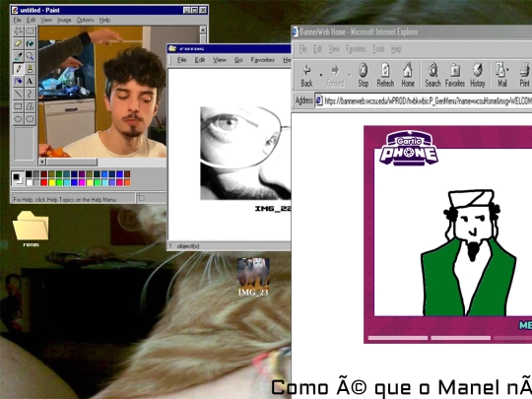Click the Mail toolbar button

coord(501,75)
